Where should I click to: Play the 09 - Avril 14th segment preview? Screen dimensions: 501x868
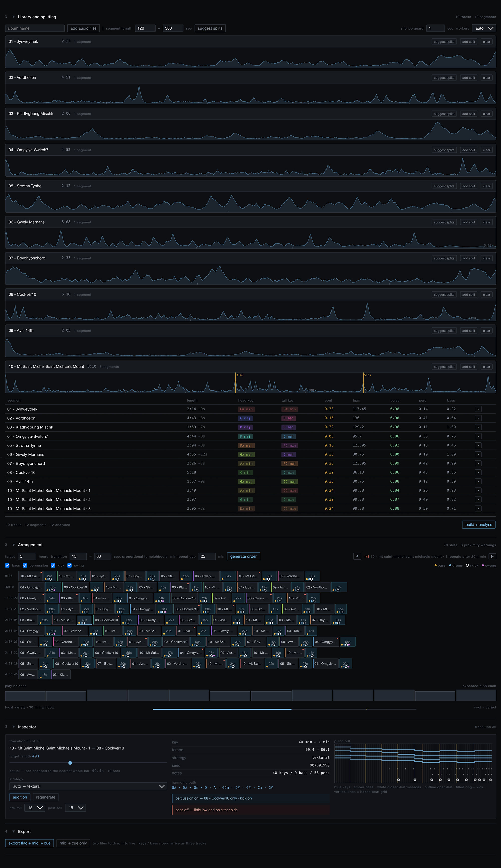tap(478, 482)
